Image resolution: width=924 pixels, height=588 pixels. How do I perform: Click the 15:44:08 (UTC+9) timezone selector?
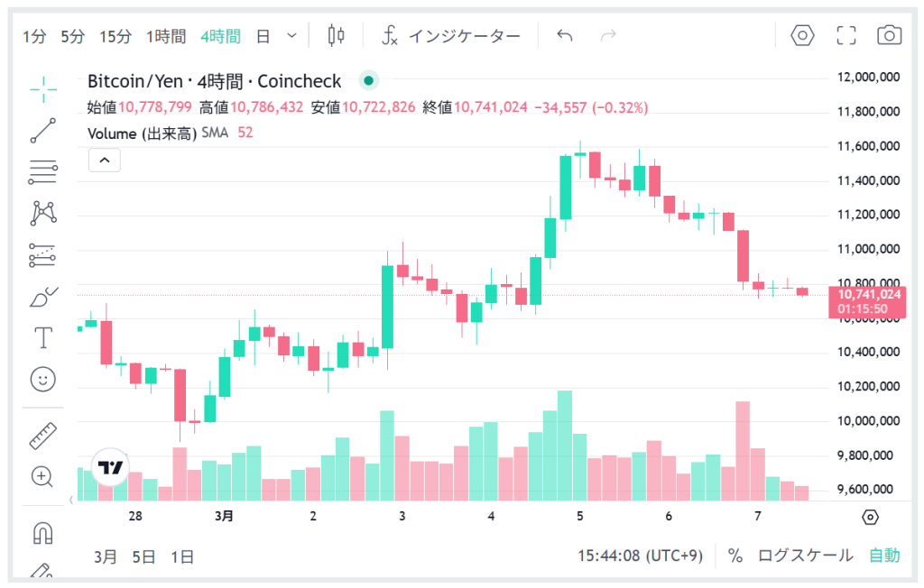point(640,556)
